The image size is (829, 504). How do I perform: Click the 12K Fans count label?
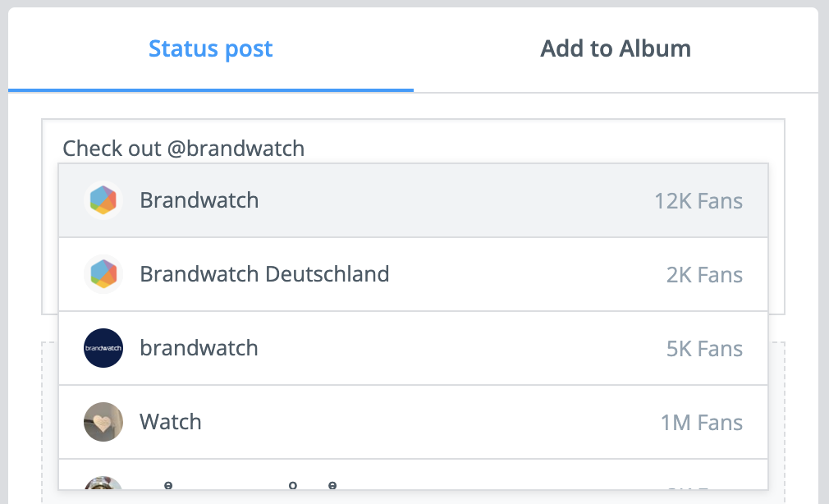point(698,201)
